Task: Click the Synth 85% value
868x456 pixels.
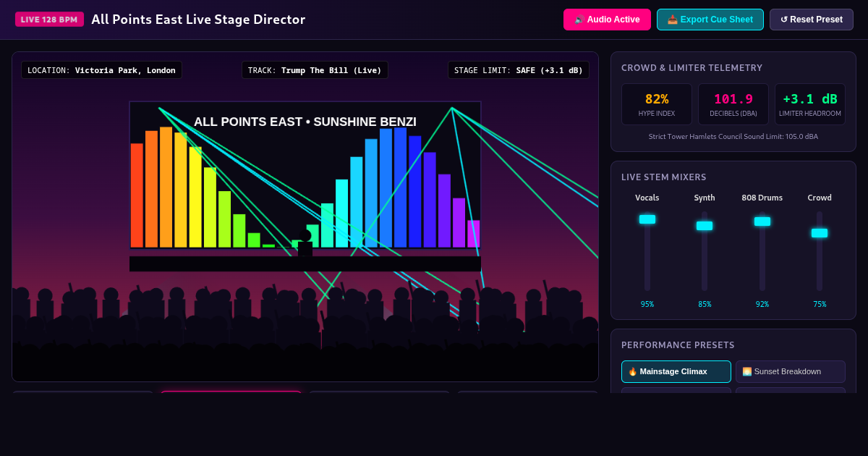Action: coord(705,304)
